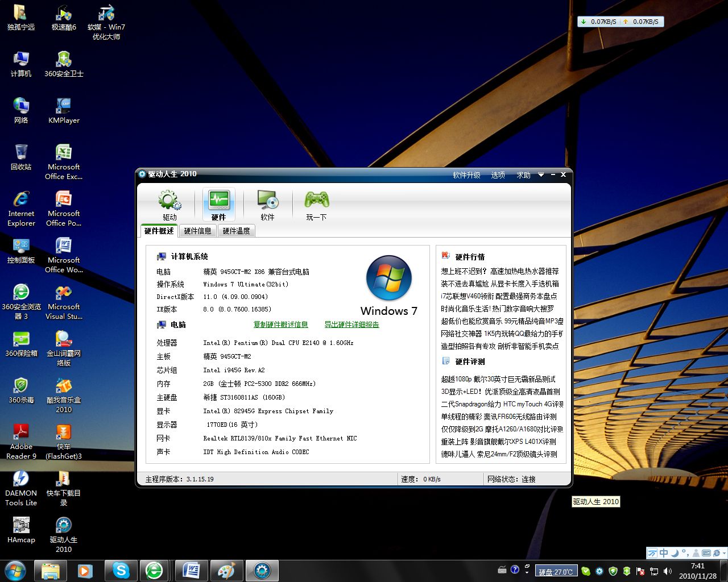Open the HAmcap desktop icon
Screen dimensions: 728x582
pos(21,530)
